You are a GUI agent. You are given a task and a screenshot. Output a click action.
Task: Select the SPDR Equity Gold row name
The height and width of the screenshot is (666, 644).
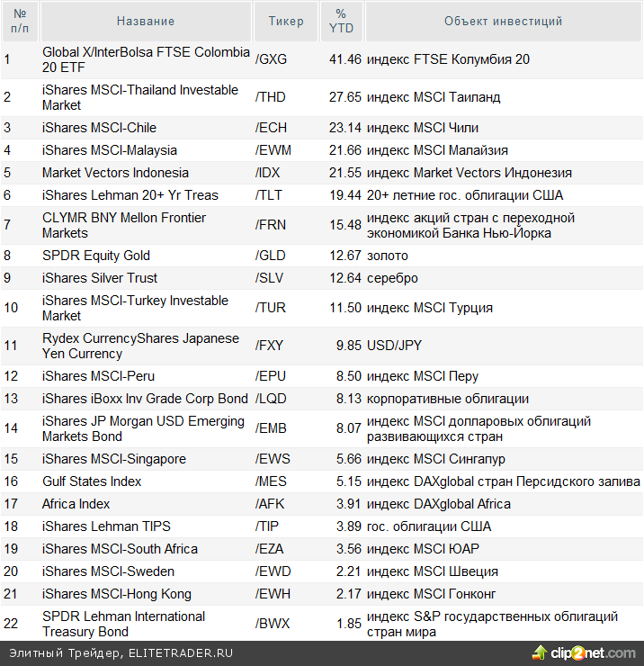(96, 256)
